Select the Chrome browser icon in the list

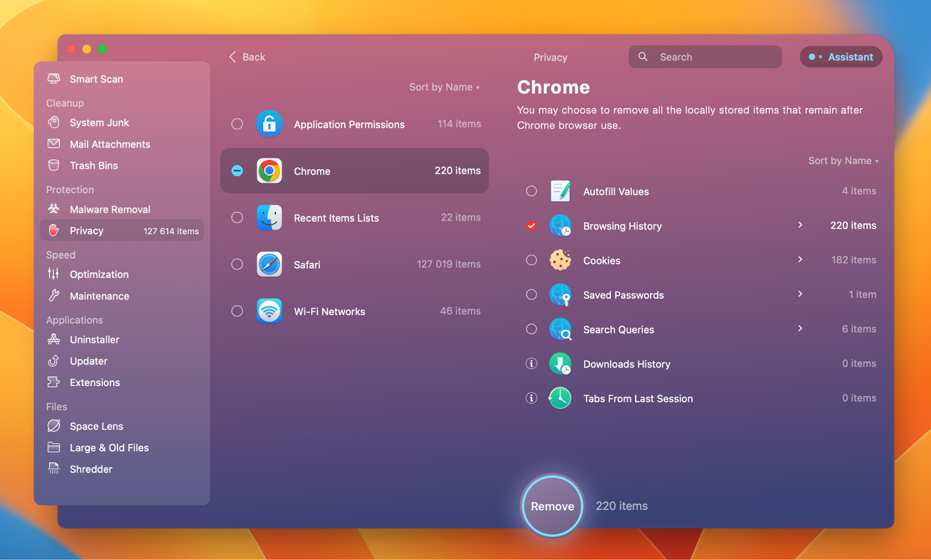pyautogui.click(x=269, y=170)
